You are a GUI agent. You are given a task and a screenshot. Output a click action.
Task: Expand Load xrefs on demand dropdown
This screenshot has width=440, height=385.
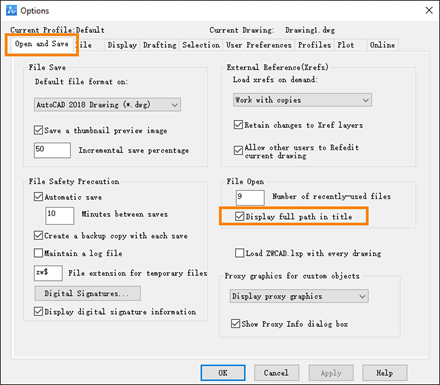(302, 100)
